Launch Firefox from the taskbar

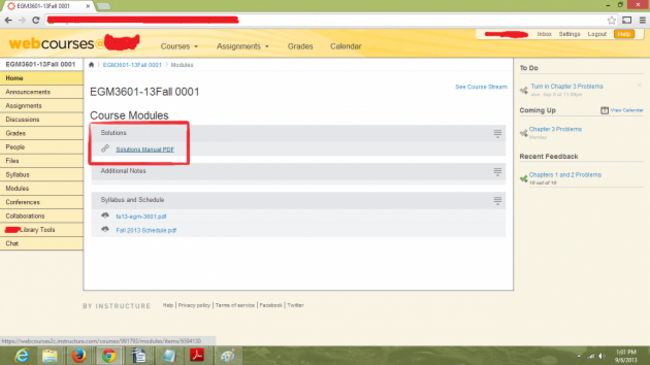click(x=78, y=355)
